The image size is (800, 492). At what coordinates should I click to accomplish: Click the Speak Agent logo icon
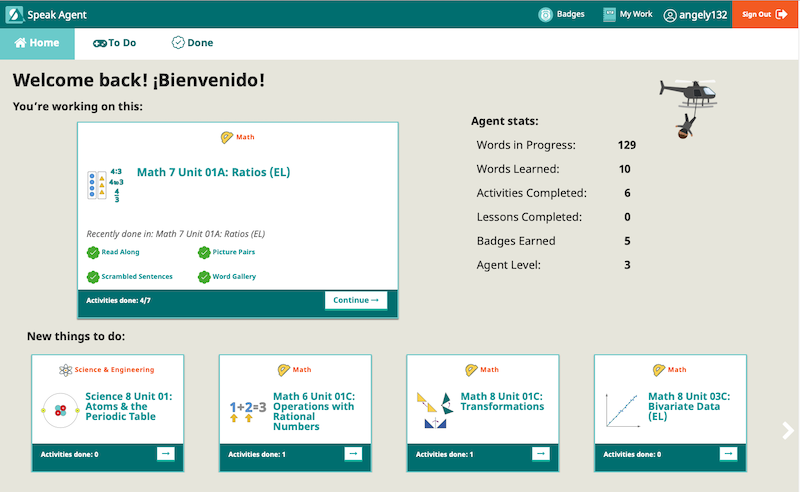(x=15, y=15)
